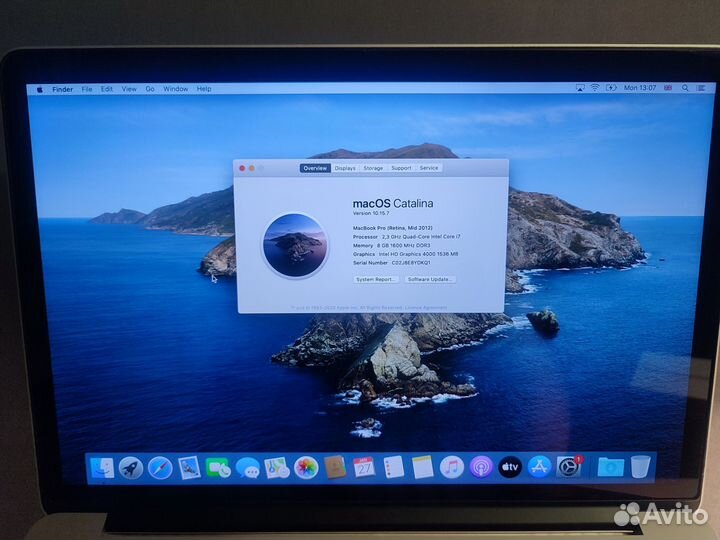Screen dimensions: 720x540
Task: Open Photos pinwheel icon in Dock
Action: [x=306, y=468]
